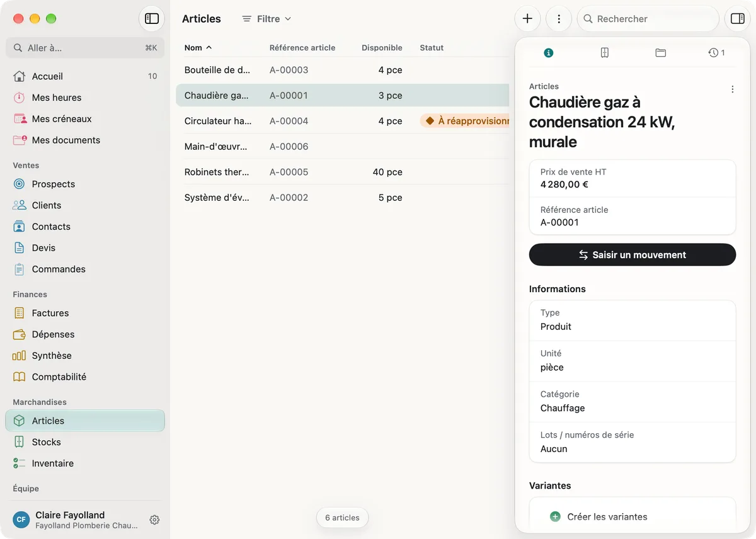756x539 pixels.
Task: Click the Disponible column header
Action: click(382, 48)
